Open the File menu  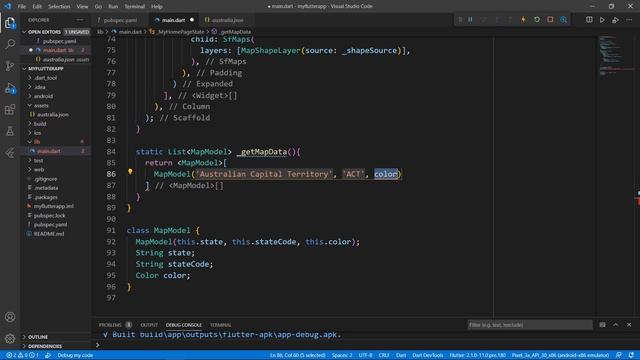22,7
